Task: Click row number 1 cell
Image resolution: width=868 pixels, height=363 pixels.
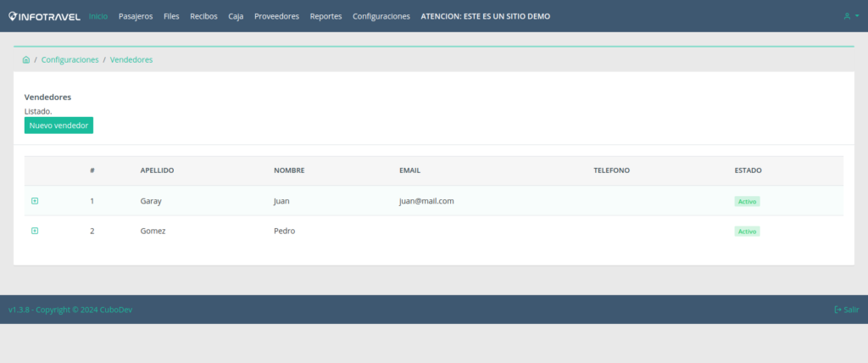Action: click(x=92, y=201)
